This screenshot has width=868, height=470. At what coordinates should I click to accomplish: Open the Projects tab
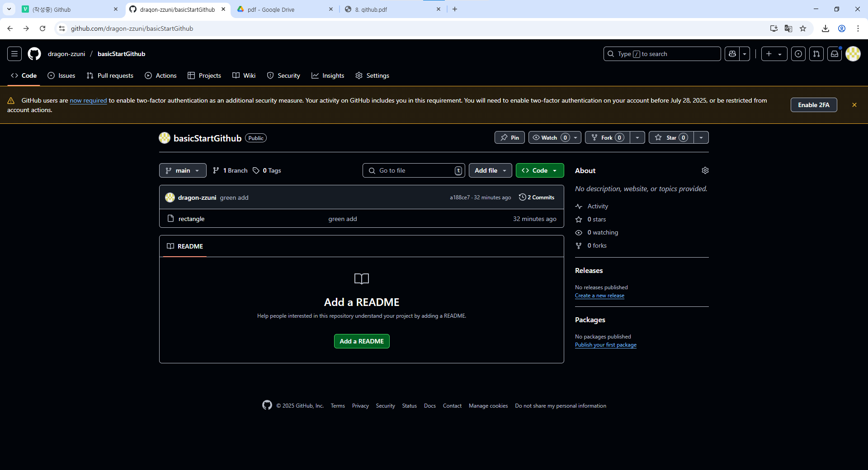(x=204, y=75)
